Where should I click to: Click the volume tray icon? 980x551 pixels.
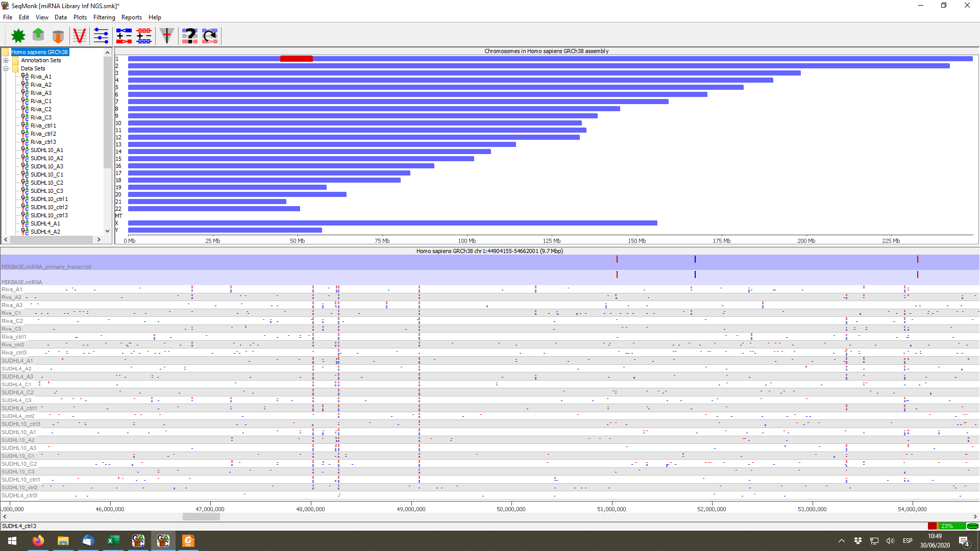(890, 541)
